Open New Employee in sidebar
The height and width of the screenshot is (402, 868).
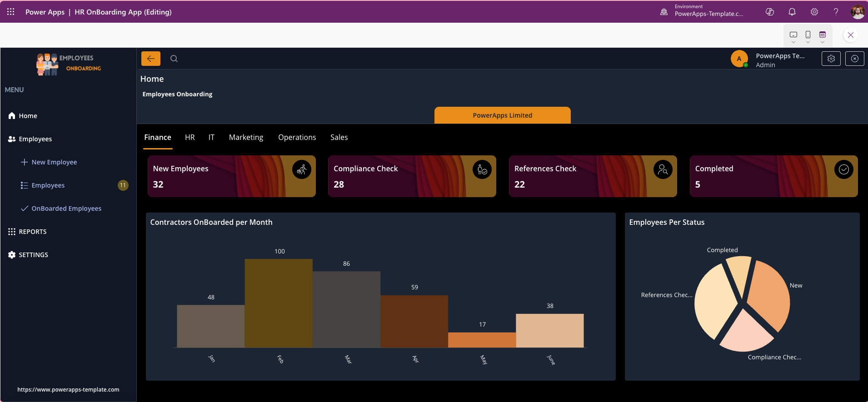pos(54,162)
